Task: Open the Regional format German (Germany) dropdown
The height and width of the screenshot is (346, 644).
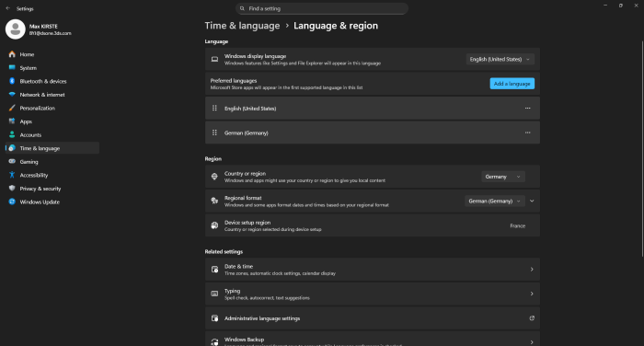Action: (x=495, y=201)
